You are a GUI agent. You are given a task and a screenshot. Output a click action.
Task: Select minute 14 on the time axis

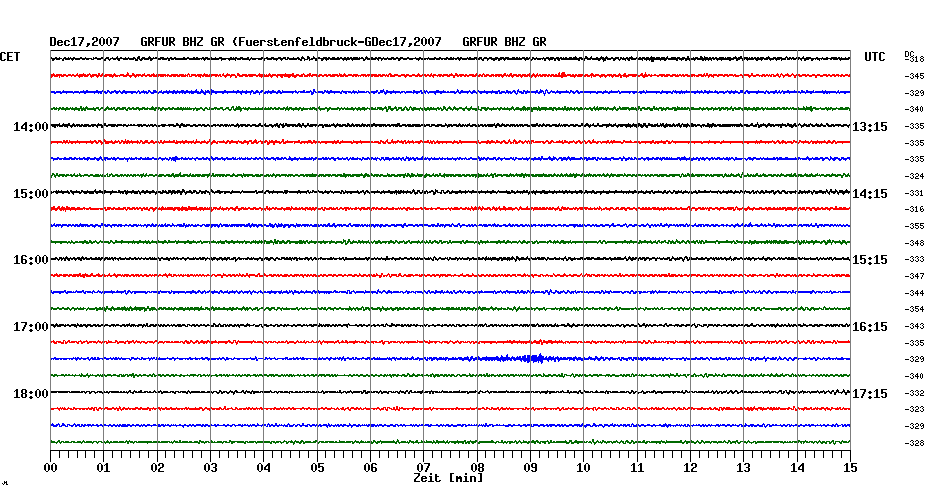coord(797,467)
